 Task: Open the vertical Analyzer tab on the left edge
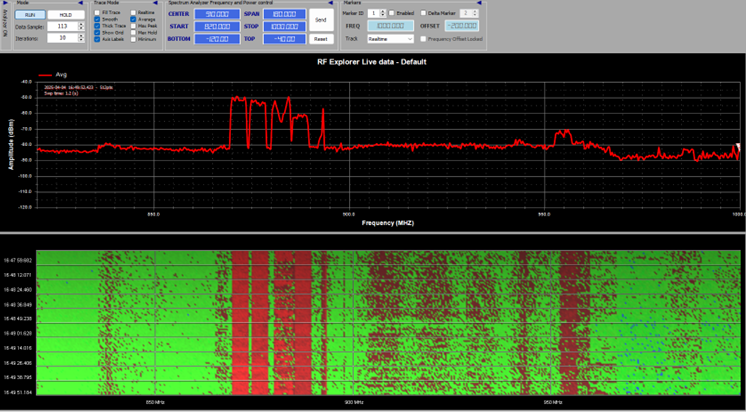5,23
